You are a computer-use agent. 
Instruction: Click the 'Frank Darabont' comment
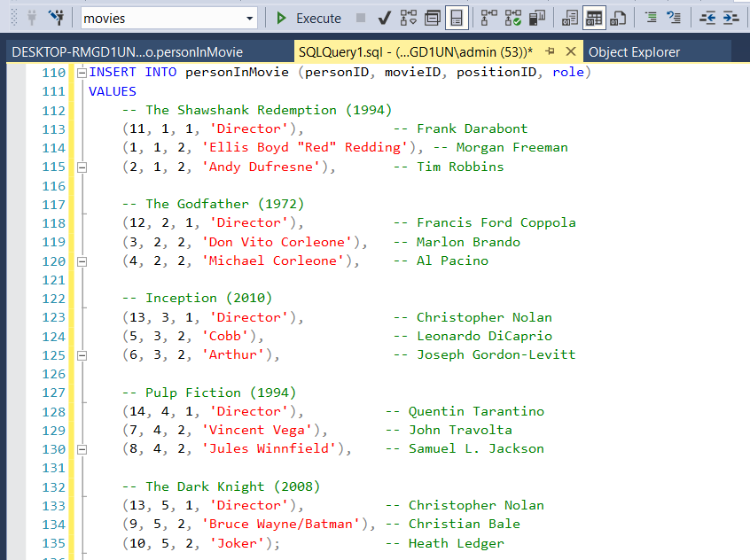click(461, 128)
